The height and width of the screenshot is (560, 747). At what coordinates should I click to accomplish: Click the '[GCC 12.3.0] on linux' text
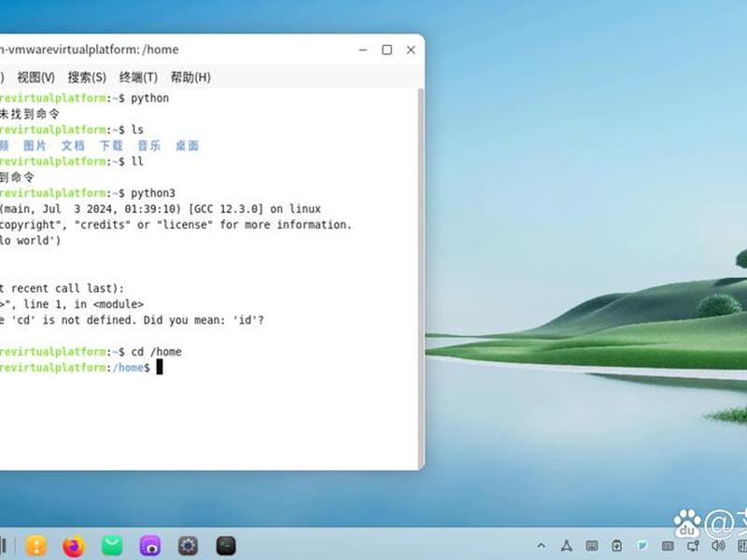[x=254, y=208]
